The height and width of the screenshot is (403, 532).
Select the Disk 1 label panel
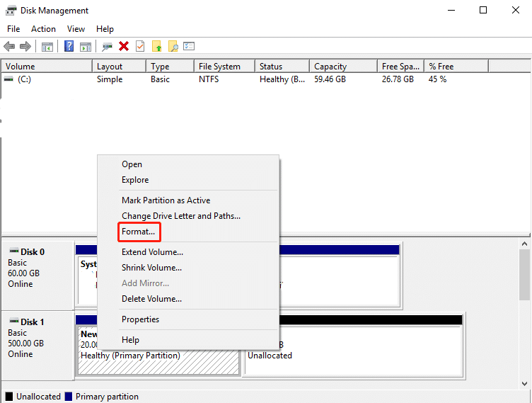click(37, 346)
